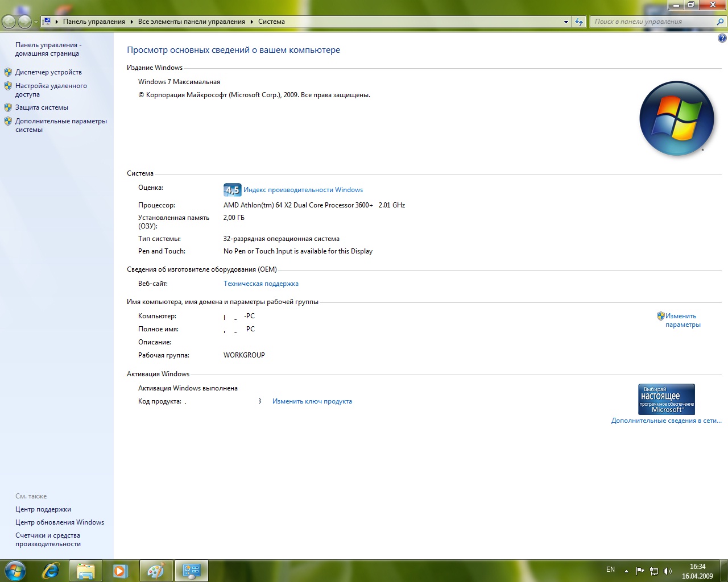728x582 pixels.
Task: Expand the root breadcrumb arrow
Action: pos(57,22)
